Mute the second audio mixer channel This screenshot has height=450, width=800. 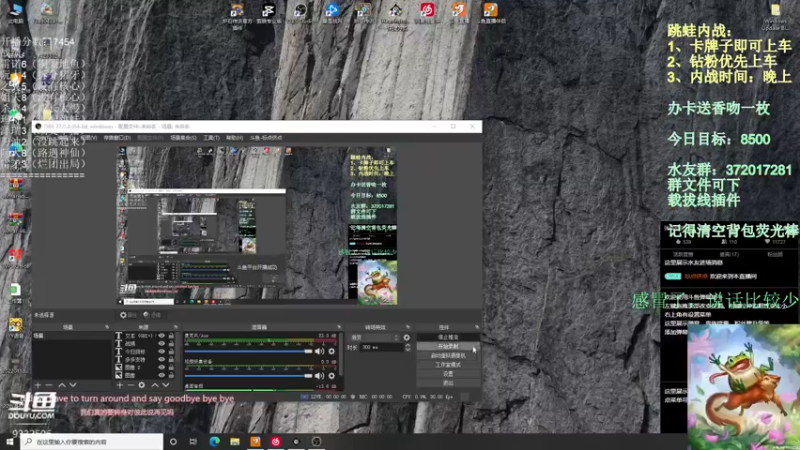319,376
